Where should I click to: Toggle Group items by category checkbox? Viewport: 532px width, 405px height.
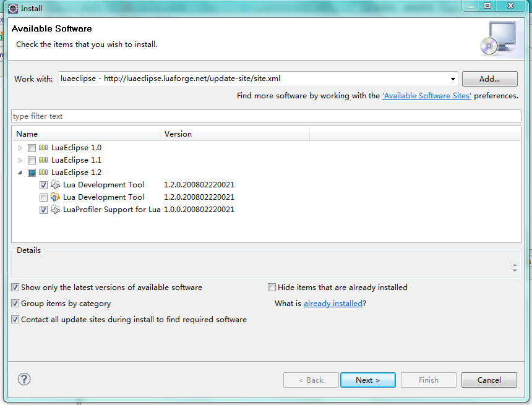(15, 303)
